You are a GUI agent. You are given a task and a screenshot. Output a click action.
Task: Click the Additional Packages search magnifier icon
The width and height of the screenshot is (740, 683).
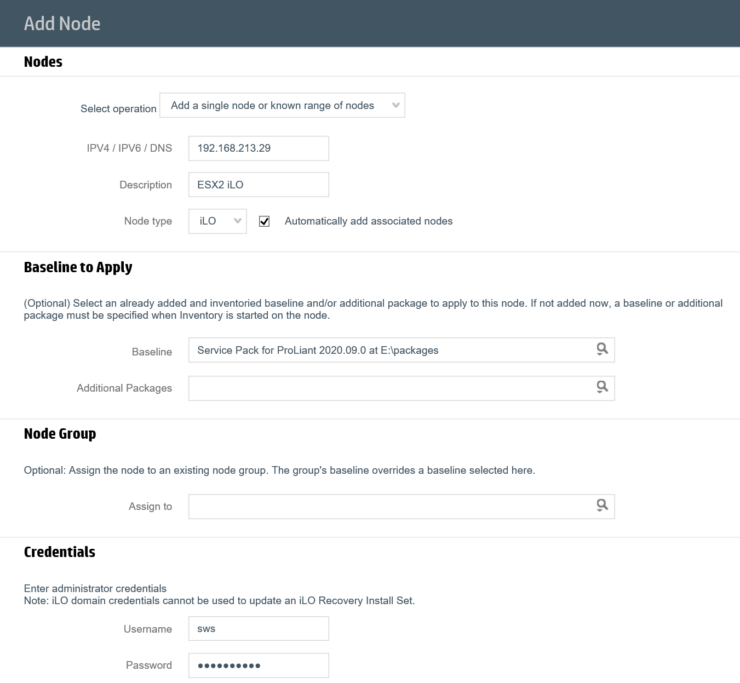(602, 388)
